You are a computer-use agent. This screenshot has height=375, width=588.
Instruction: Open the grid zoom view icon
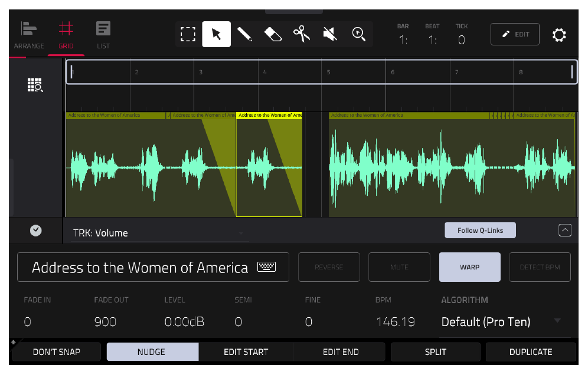pos(35,85)
